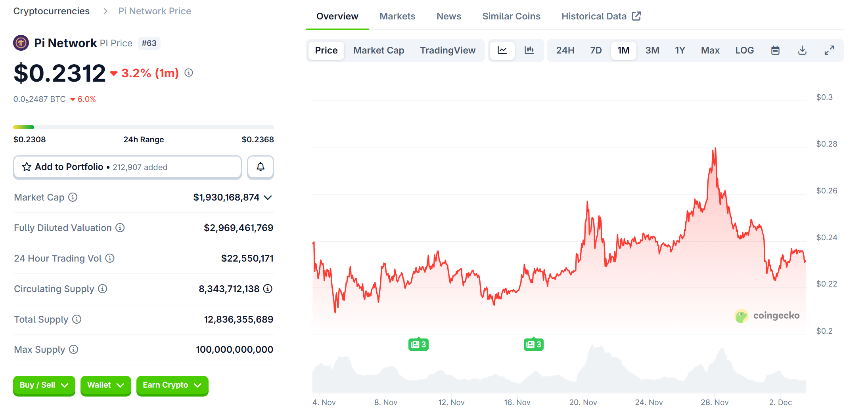Toggle the LOG scale on the chart

click(744, 50)
